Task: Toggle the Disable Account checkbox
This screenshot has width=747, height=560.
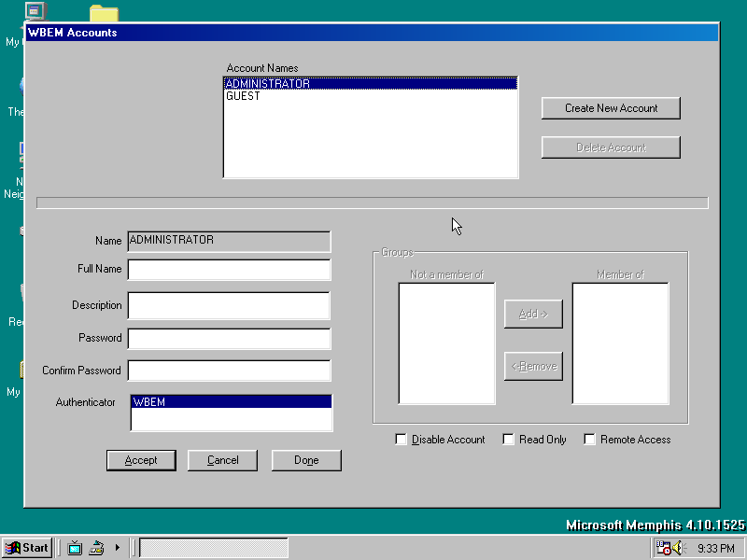Action: click(x=402, y=439)
